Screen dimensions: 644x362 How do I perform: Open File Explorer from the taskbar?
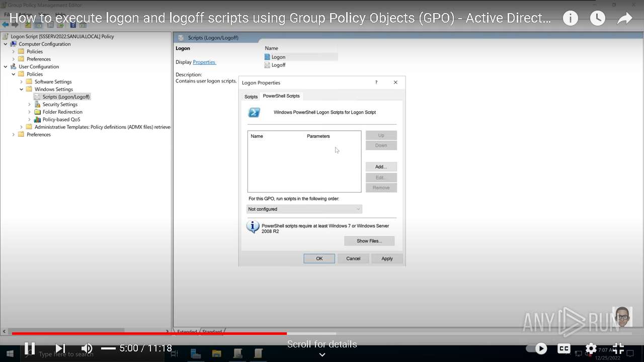216,353
